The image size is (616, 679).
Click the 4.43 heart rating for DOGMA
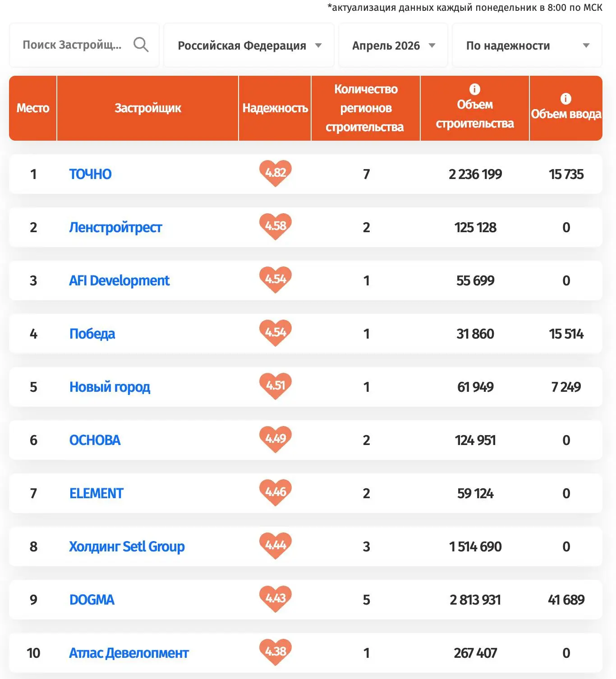(x=276, y=599)
